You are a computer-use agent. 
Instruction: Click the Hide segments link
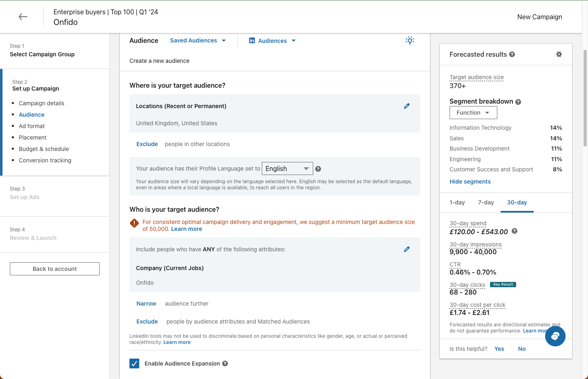470,182
